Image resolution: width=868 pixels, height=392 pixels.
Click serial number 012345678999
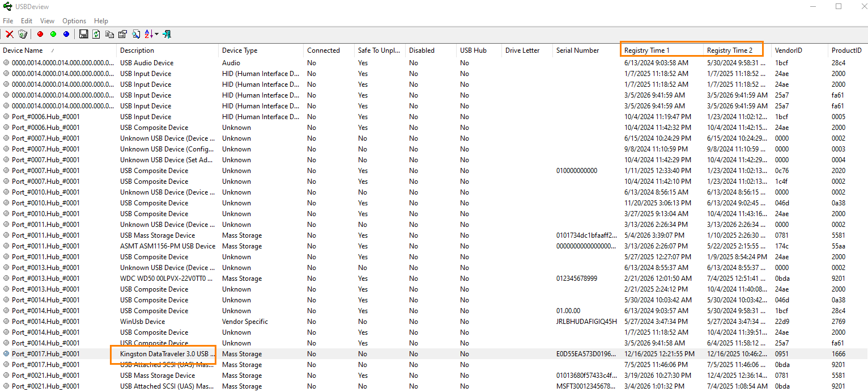coord(576,279)
